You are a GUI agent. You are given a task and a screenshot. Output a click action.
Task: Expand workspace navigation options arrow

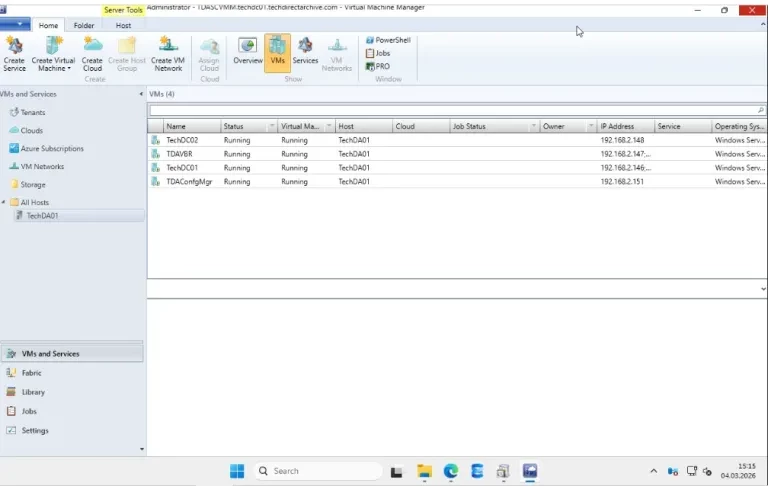[142, 449]
